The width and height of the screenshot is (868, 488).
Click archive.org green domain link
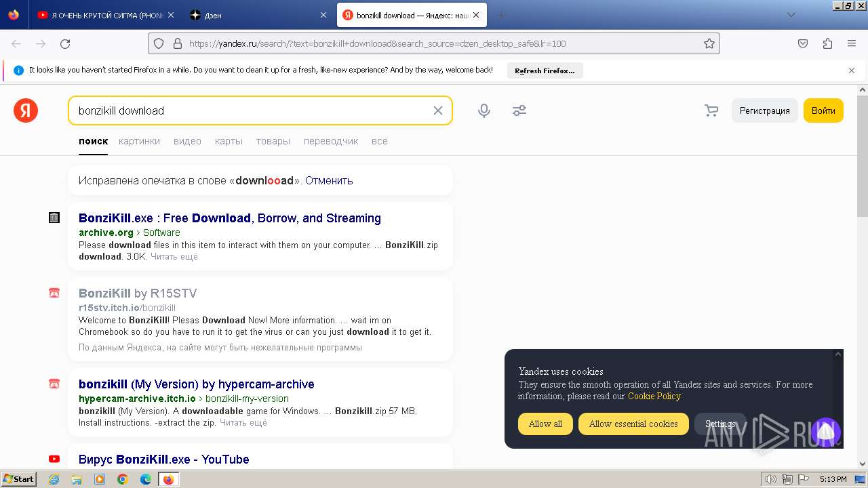[x=106, y=232]
